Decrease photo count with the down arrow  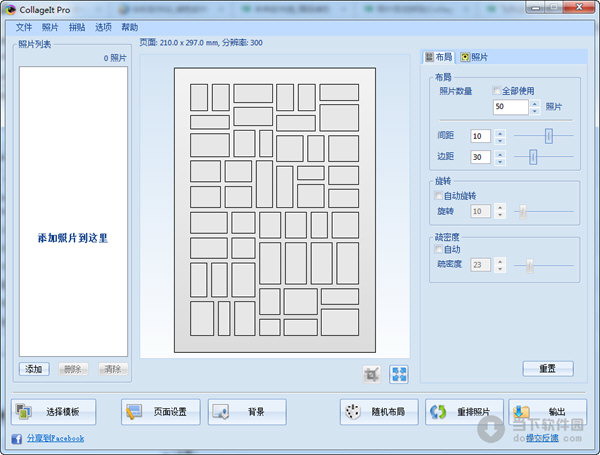[x=535, y=111]
